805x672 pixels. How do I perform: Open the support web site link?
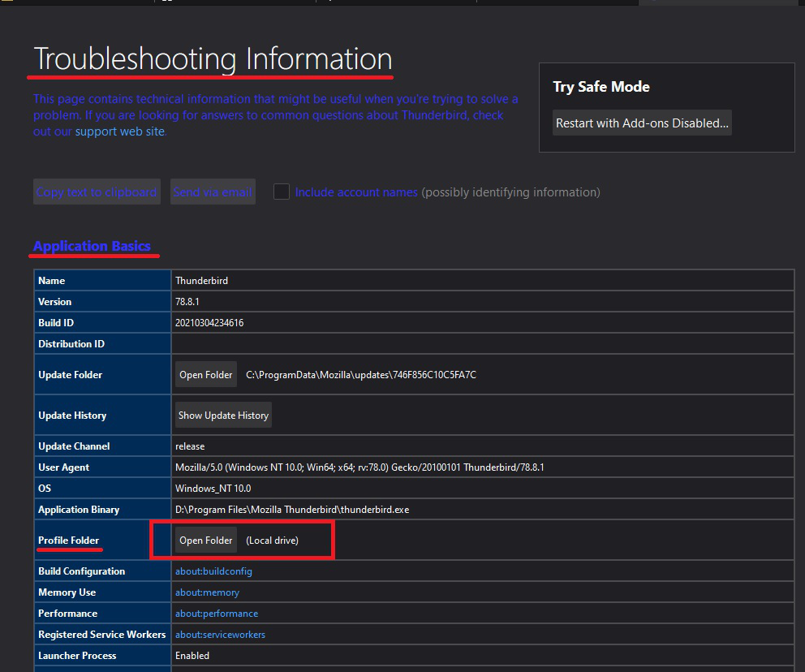(120, 131)
